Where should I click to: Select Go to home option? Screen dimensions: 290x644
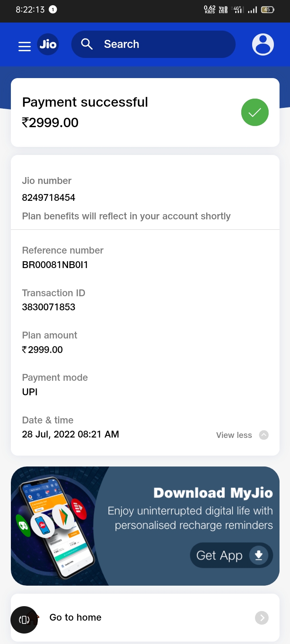click(x=75, y=617)
